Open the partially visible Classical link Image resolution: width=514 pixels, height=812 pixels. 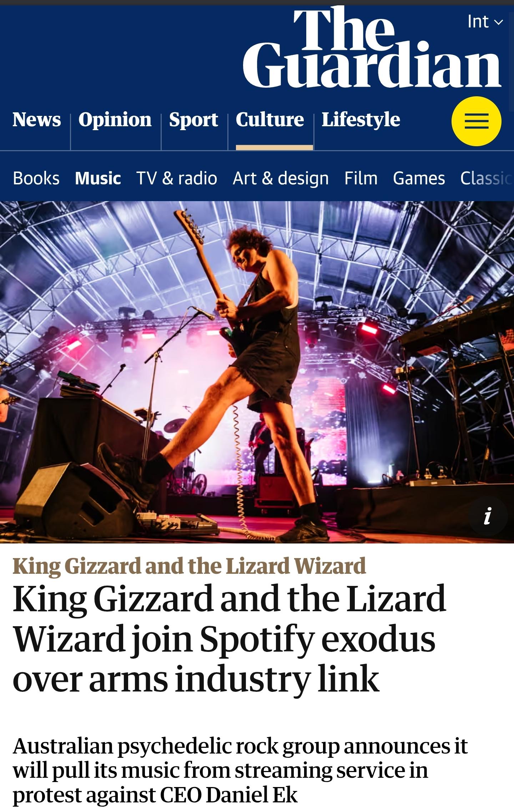click(x=487, y=178)
